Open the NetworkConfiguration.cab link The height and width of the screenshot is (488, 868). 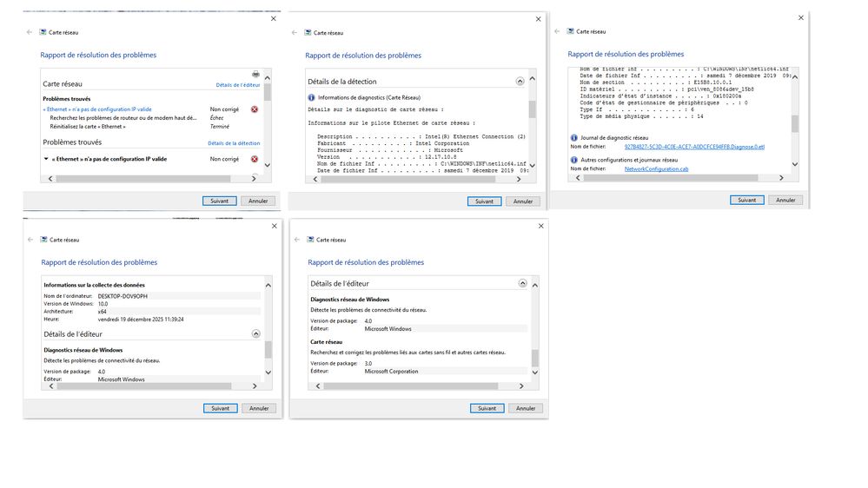pyautogui.click(x=657, y=168)
